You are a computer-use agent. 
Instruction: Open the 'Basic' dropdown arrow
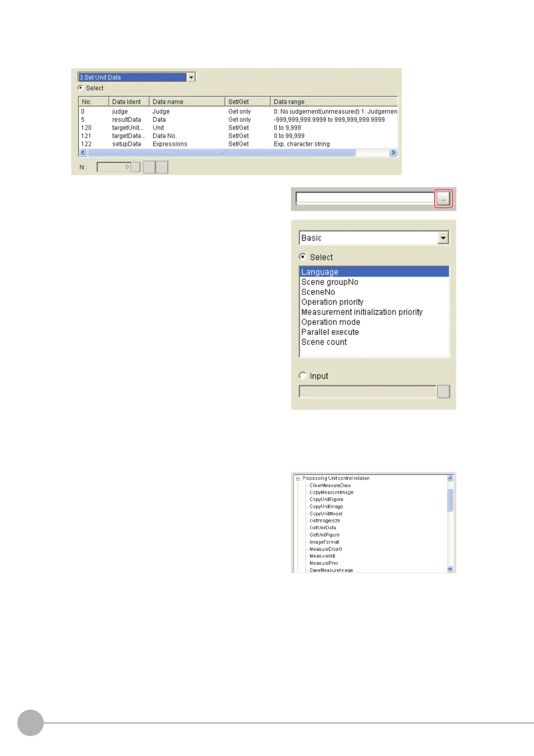tap(443, 238)
